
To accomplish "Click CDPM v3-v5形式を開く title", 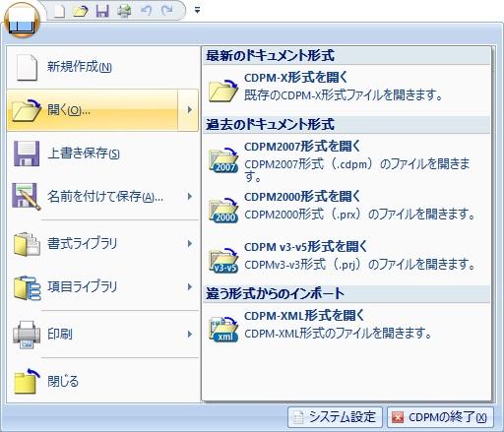I will [x=305, y=247].
